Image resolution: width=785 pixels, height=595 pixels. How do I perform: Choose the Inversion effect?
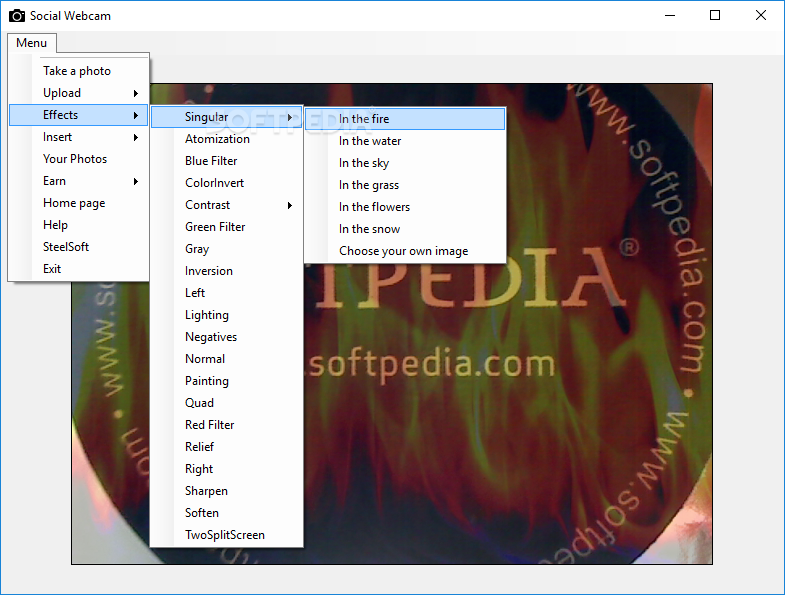pyautogui.click(x=227, y=271)
